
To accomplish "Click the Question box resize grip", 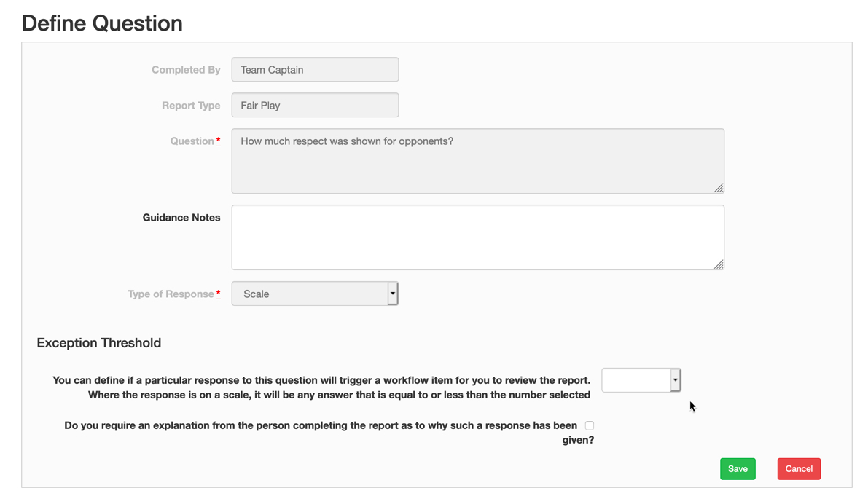I will pos(719,188).
